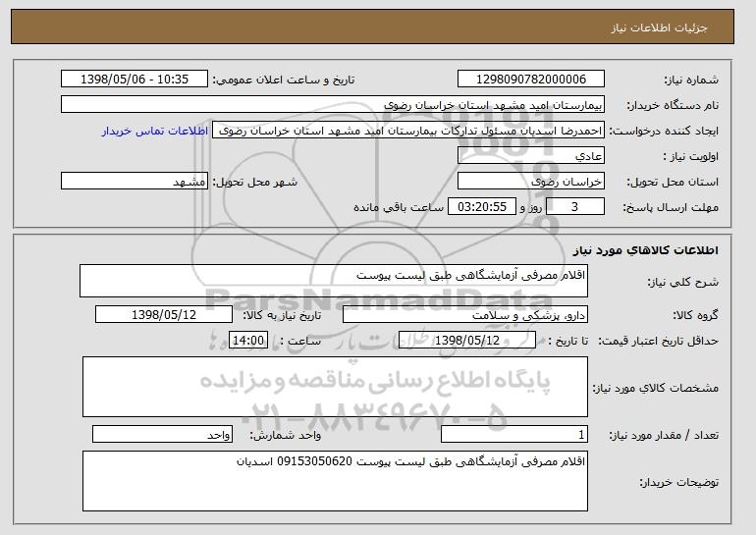Click the مهلت ارسال پاسخ label
The width and height of the screenshot is (756, 535).
(x=671, y=207)
